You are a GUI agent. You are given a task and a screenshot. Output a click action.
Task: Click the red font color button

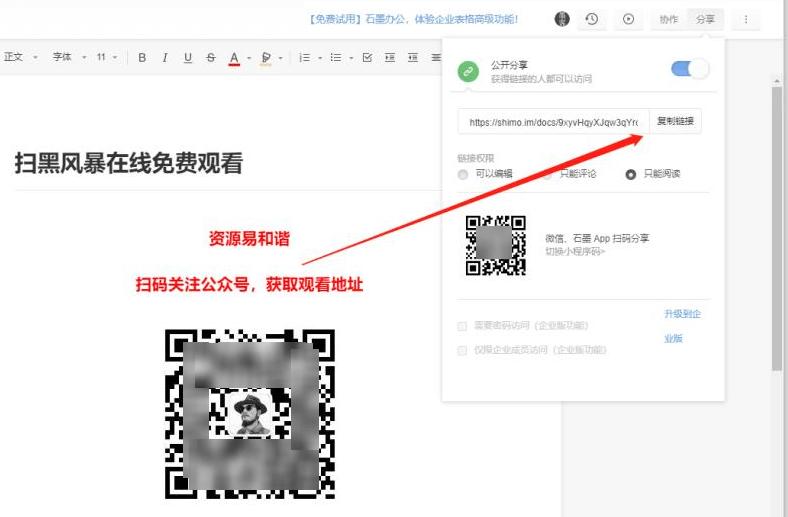[x=234, y=58]
